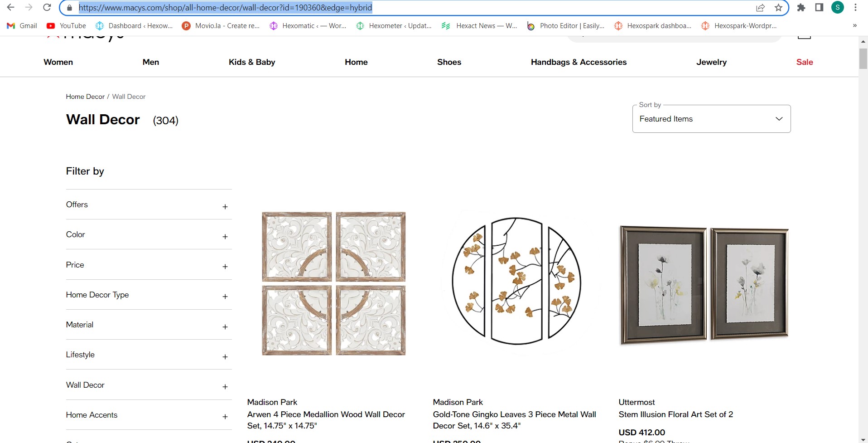Open the Sale section
868x443 pixels.
(x=805, y=62)
